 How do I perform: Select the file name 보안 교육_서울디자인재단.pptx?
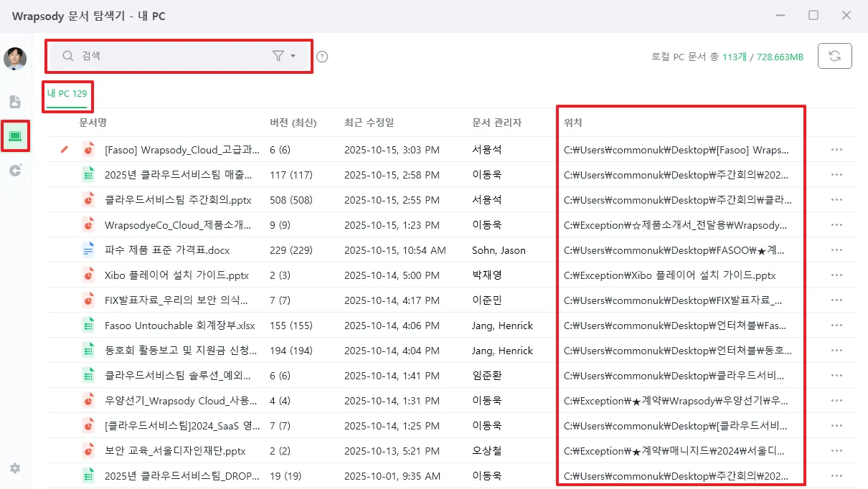(176, 451)
